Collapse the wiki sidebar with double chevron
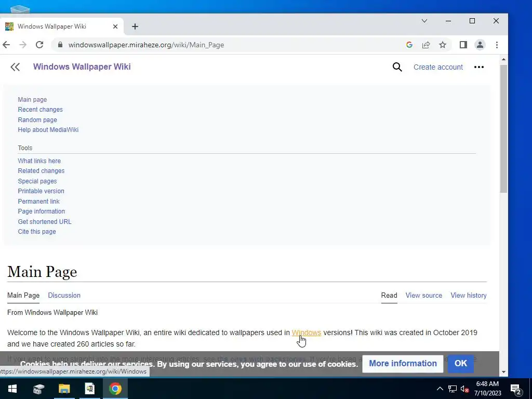This screenshot has height=399, width=532. (15, 67)
